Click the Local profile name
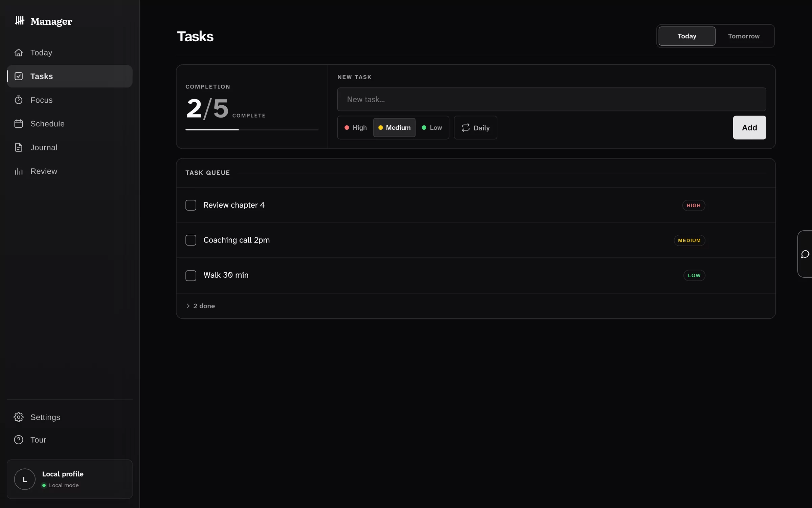 tap(63, 474)
